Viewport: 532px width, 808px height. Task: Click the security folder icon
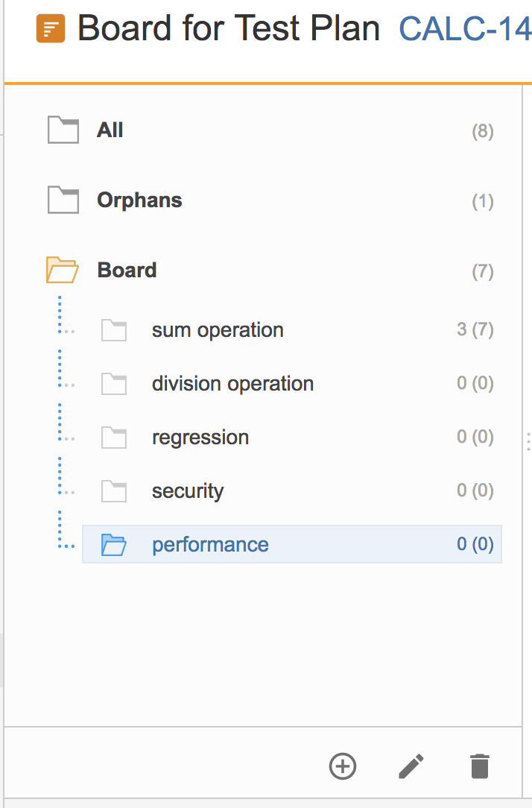tap(114, 491)
